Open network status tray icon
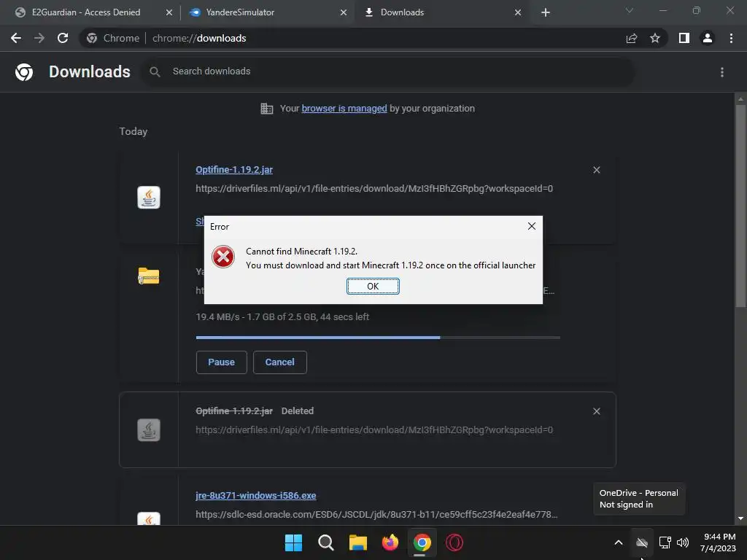This screenshot has height=560, width=747. (x=665, y=542)
